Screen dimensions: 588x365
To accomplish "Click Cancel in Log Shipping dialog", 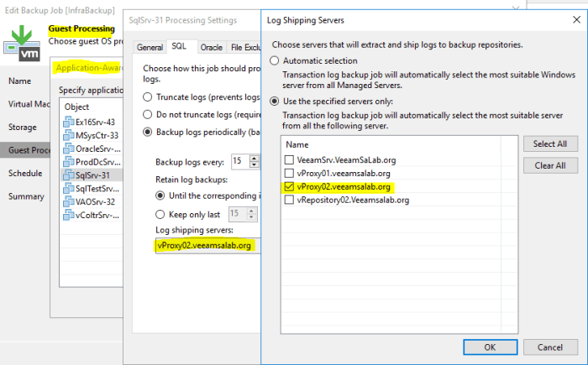I will [x=550, y=347].
